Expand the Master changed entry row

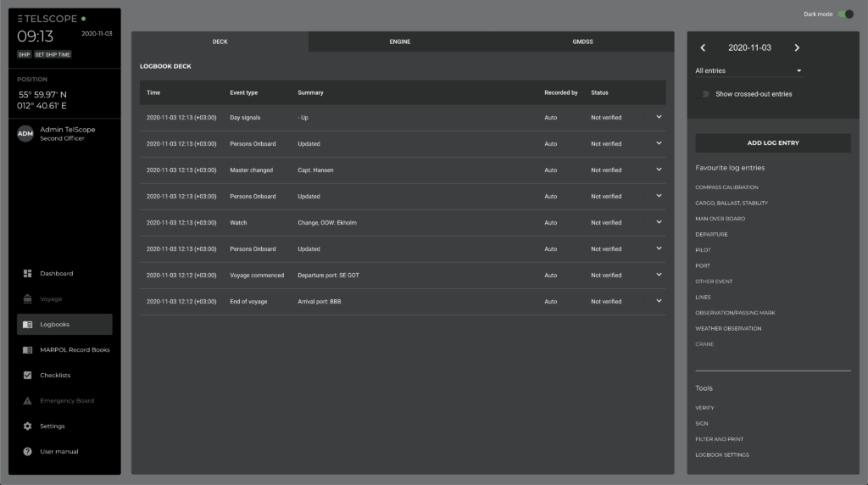(x=659, y=170)
